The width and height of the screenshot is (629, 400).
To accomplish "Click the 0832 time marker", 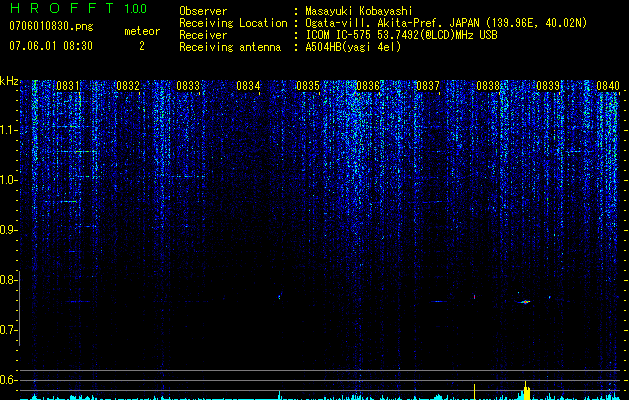I will point(128,85).
